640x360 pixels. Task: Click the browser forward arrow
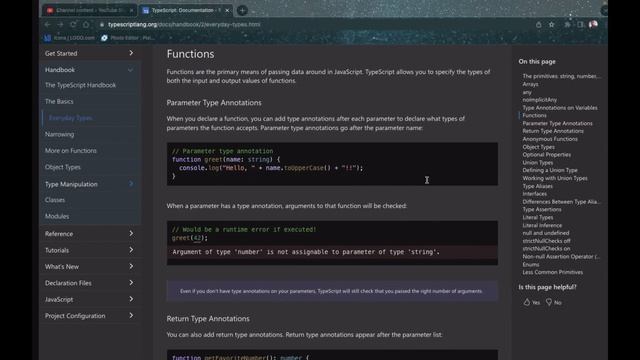60,24
